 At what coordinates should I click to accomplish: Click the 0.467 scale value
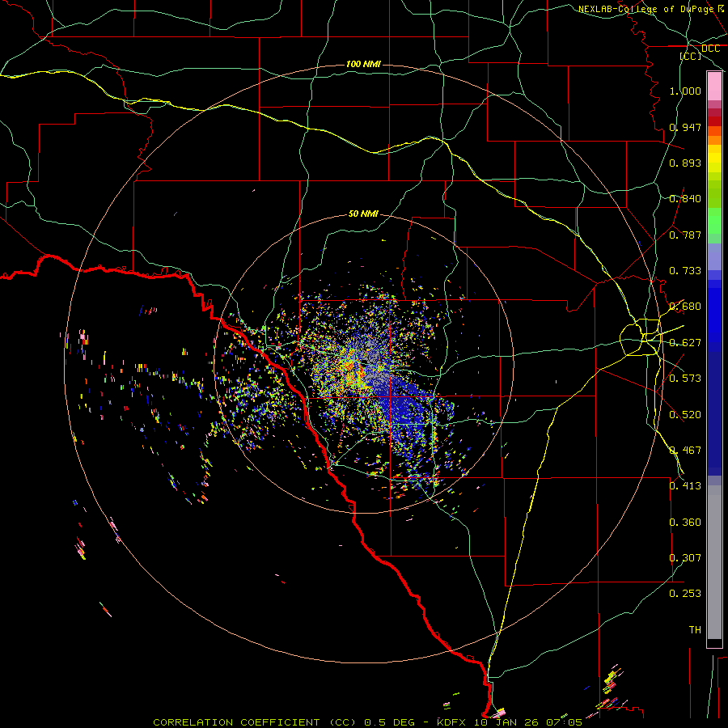[x=685, y=451]
